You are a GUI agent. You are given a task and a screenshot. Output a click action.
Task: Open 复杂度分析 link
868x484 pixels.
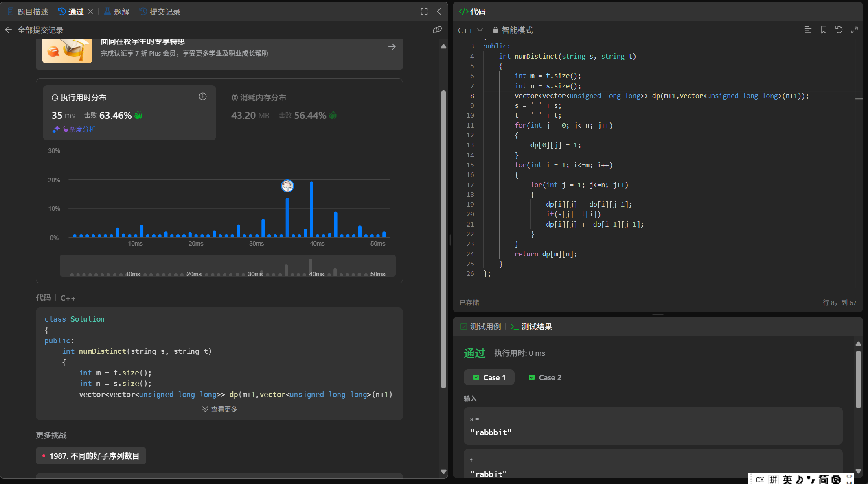point(74,129)
